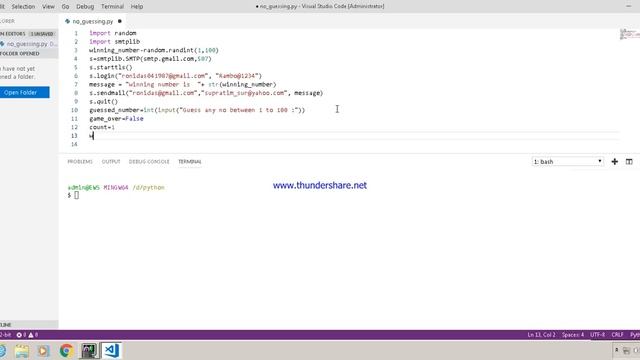Open the media player taskbar icon
Viewport: 640px width, 360px height.
click(x=44, y=351)
